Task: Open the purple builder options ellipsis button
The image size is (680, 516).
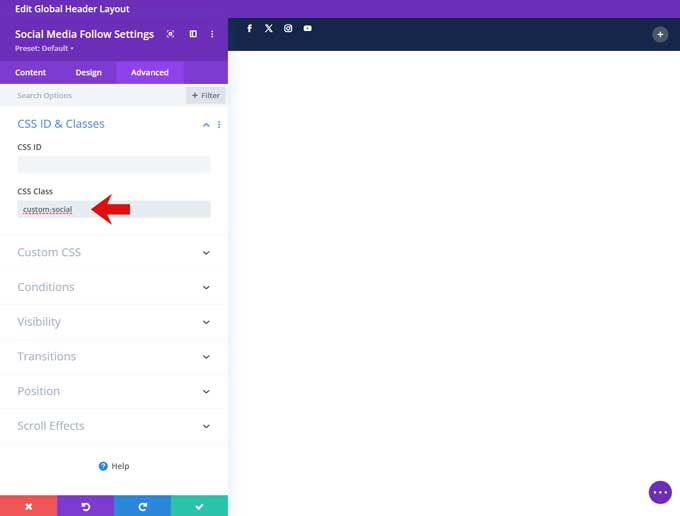Action: point(659,492)
